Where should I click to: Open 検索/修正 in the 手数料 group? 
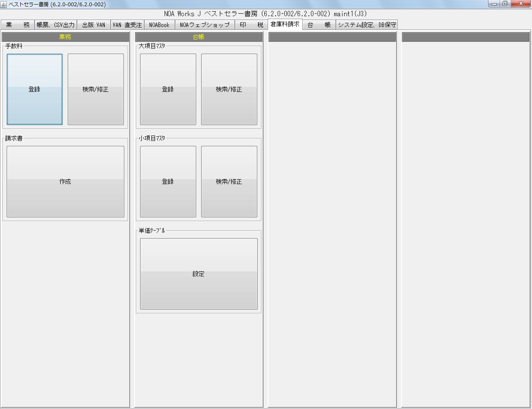coord(96,89)
